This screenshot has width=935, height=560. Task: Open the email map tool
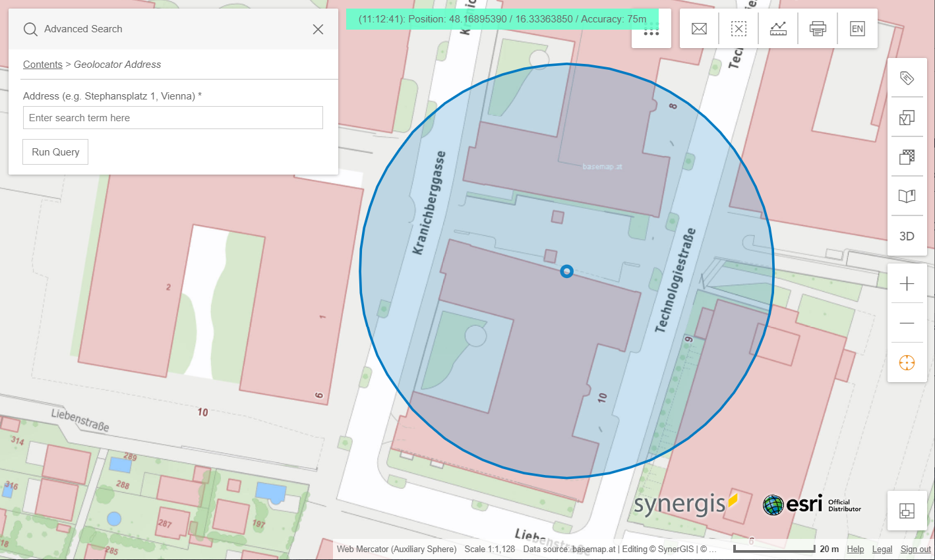pos(699,28)
